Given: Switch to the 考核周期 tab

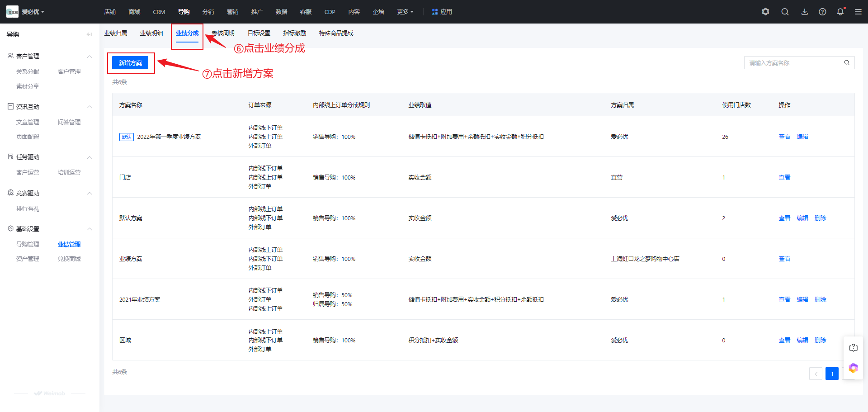Looking at the screenshot, I should coord(223,33).
